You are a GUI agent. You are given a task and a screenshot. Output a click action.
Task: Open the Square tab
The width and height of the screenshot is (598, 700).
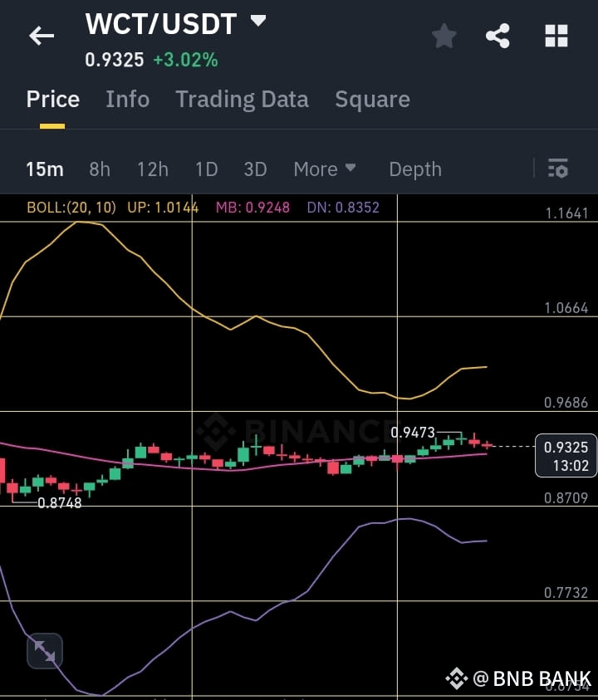372,99
